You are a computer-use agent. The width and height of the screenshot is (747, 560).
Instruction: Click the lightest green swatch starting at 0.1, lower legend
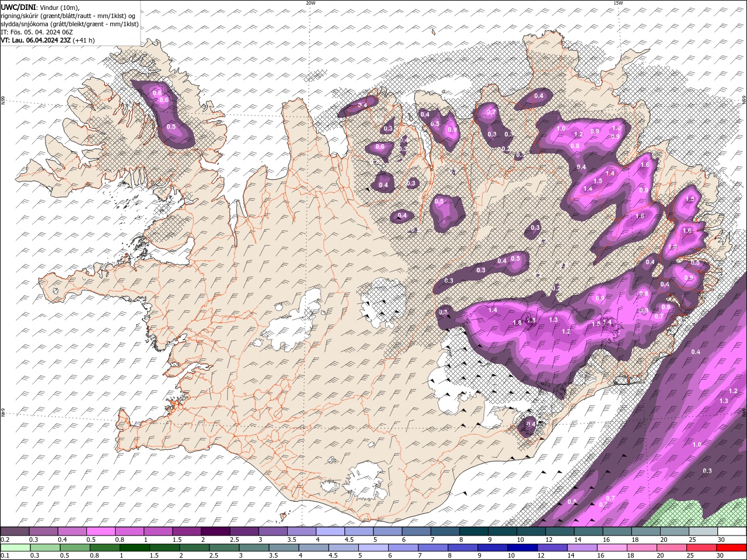coord(15,548)
